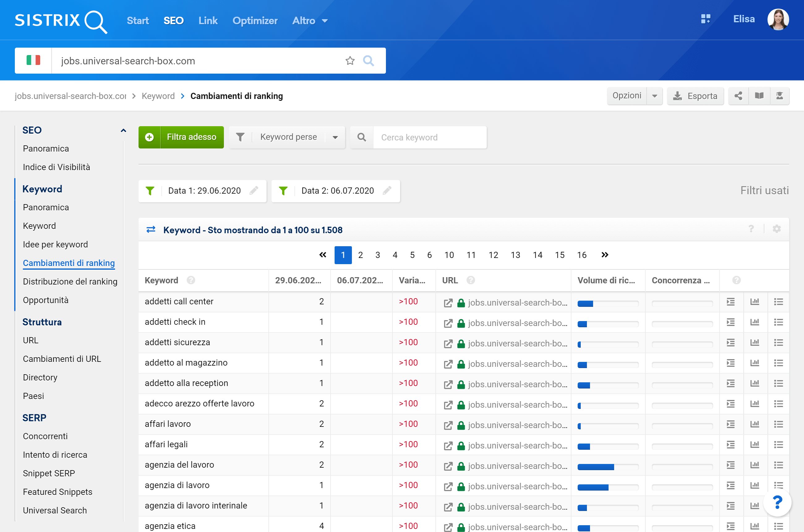
Task: Open Elisa's profile avatar
Action: coord(778,19)
